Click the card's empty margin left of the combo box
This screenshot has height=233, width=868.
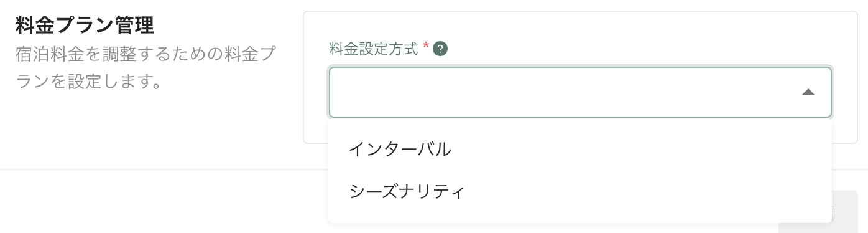pyautogui.click(x=316, y=92)
